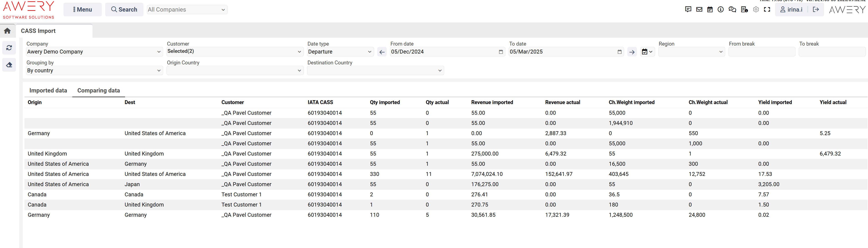
Task: Click the Search button
Action: pos(124,10)
